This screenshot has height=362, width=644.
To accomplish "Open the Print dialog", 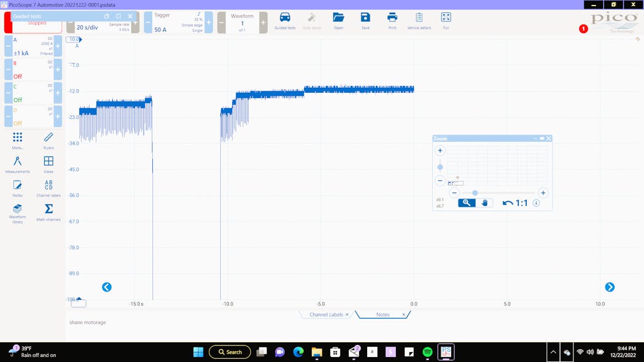I will click(392, 20).
